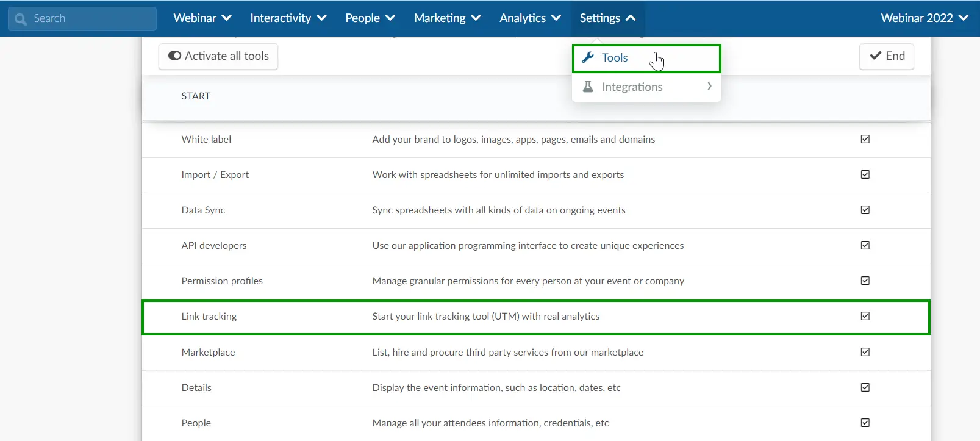Click the Link tracking tool name
This screenshot has height=441, width=980.
pos(209,317)
